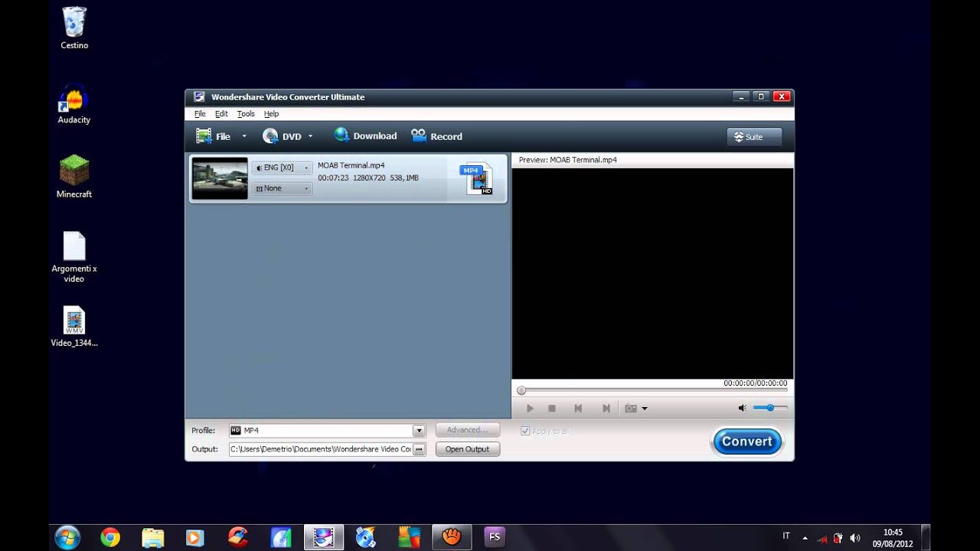Open the Recycle Bin 'Cestino' on desktop

click(74, 28)
